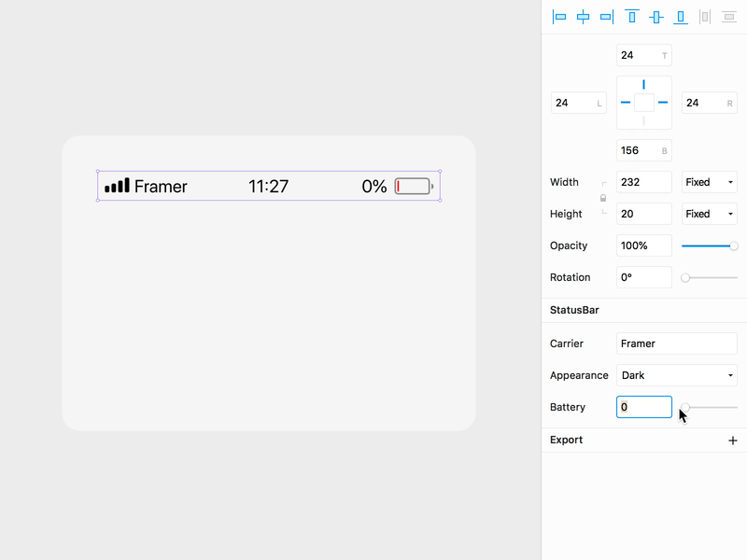Align layer to bottom edge
This screenshot has height=560, width=747.
point(681,17)
